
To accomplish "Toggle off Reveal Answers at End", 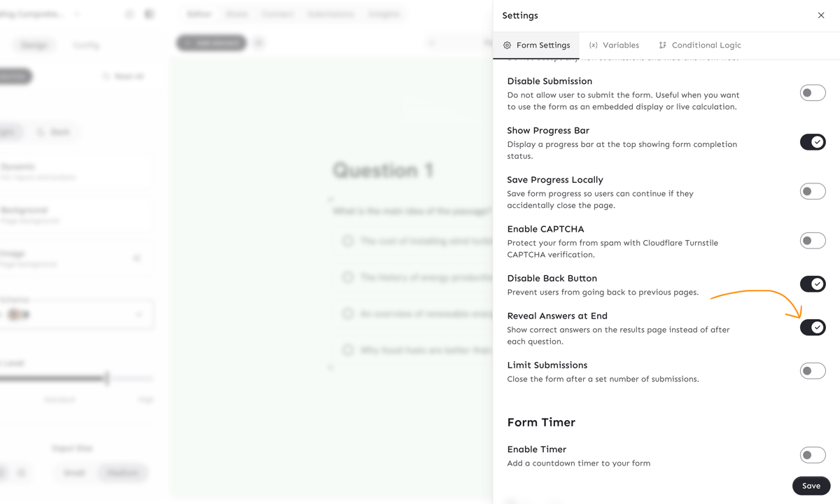I will point(812,328).
